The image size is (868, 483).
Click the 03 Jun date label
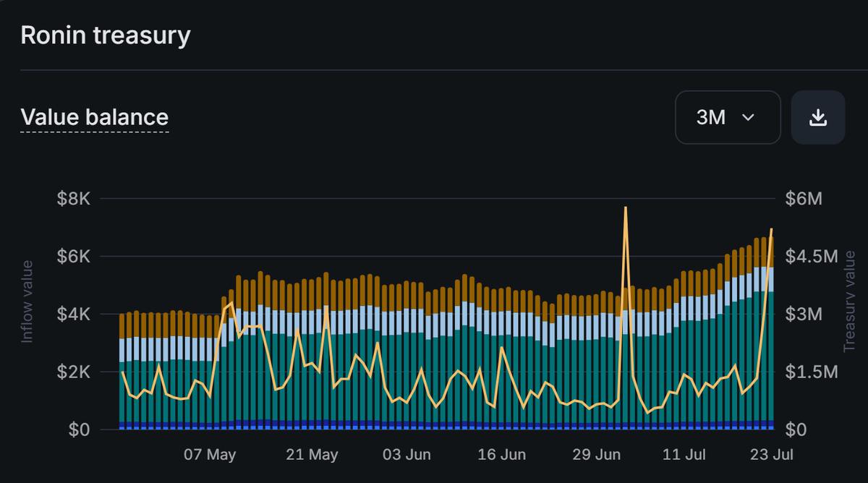(x=407, y=455)
